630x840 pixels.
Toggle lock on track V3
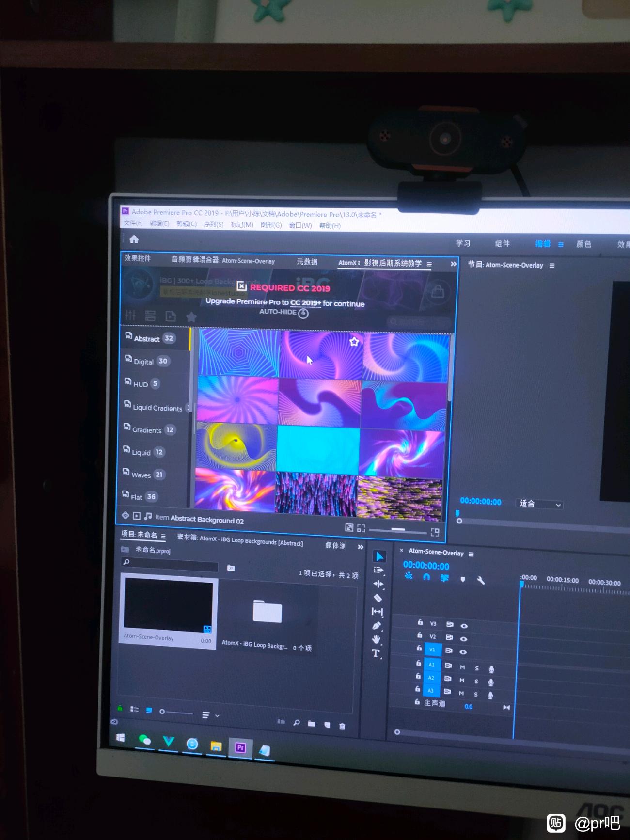click(x=420, y=622)
